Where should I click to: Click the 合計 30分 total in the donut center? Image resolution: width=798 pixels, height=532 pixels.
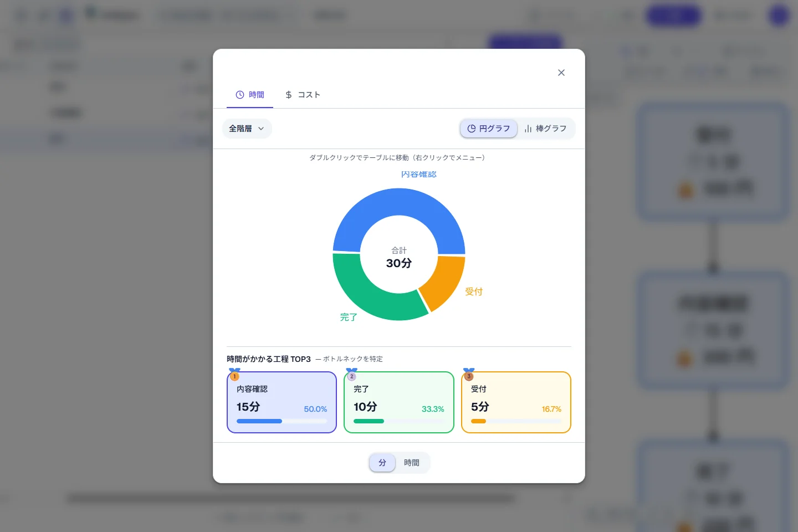(399, 258)
